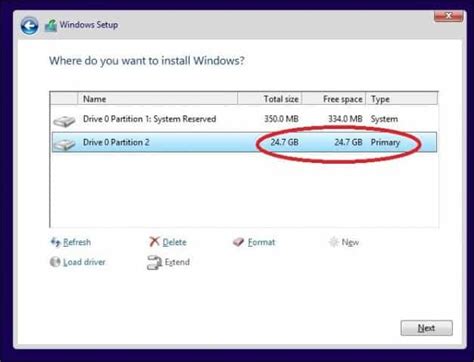Select the Drive 0 Partition 2 row
Screen dimensions: 474x362
tap(244, 142)
